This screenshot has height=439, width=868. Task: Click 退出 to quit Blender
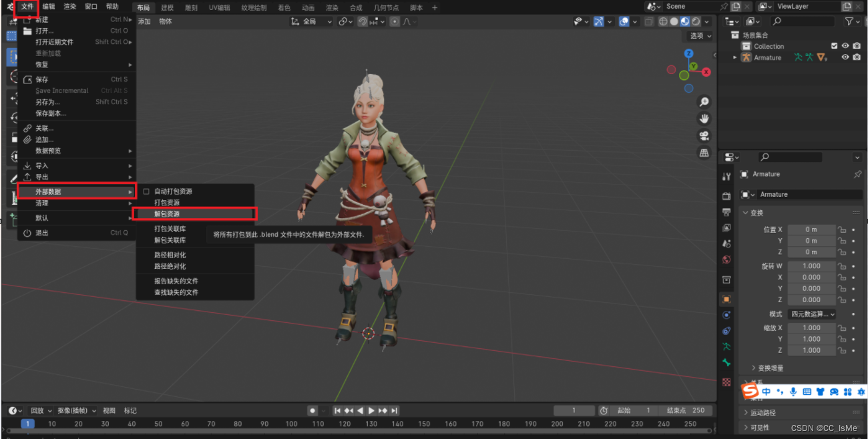pos(77,233)
